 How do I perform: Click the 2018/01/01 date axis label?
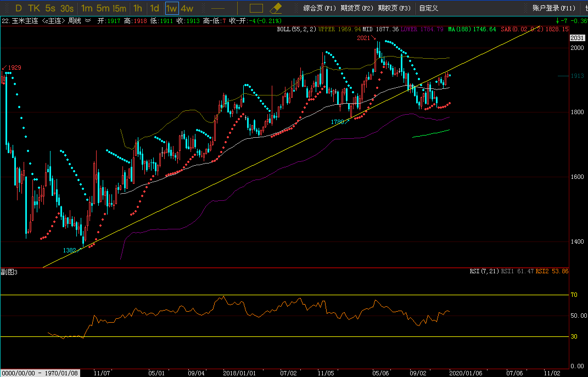[x=239, y=373]
